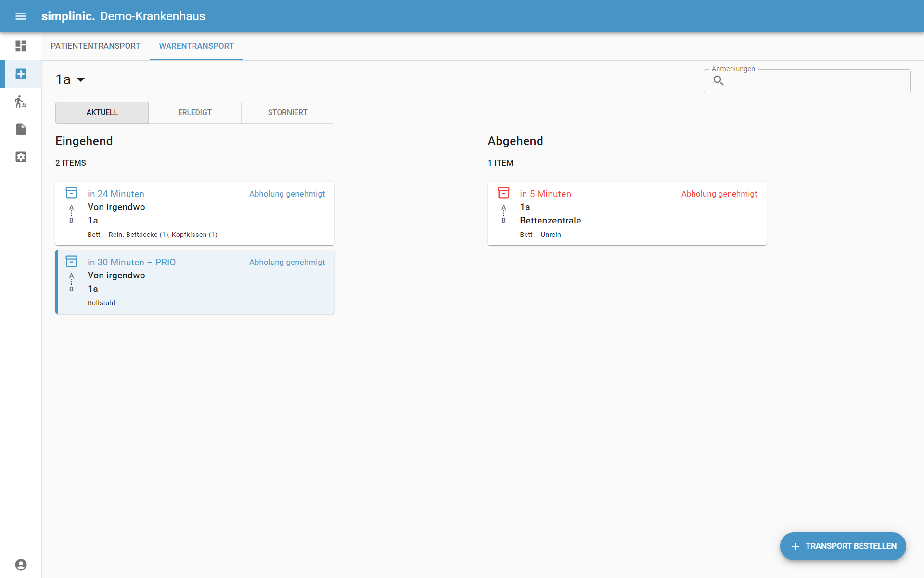Select the medical cross sidebar icon

[x=21, y=74]
